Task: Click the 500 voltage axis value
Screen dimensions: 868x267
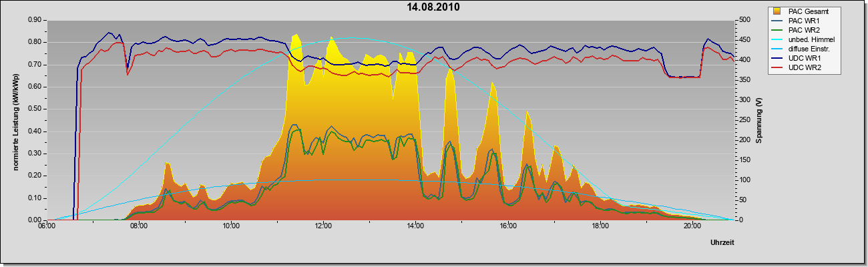Action: (743, 20)
